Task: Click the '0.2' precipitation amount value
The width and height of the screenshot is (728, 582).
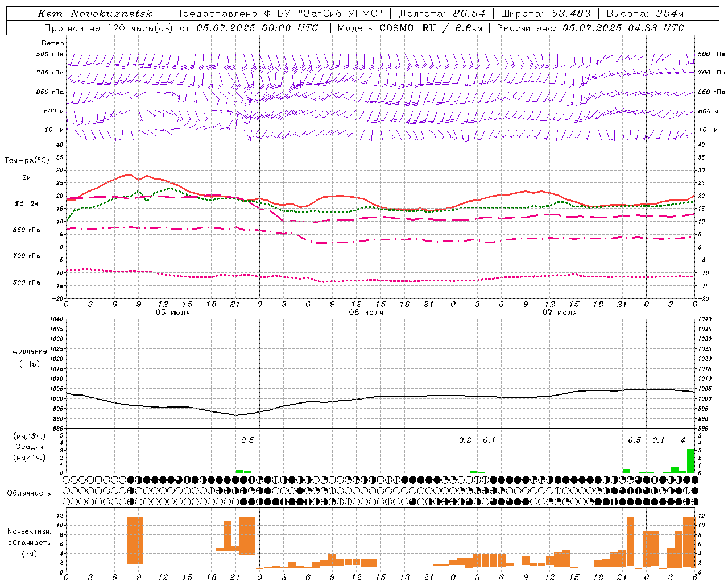Action: [x=465, y=440]
